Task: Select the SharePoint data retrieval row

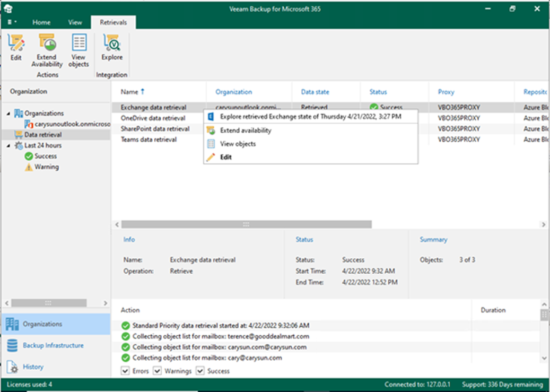Action: pyautogui.click(x=155, y=129)
